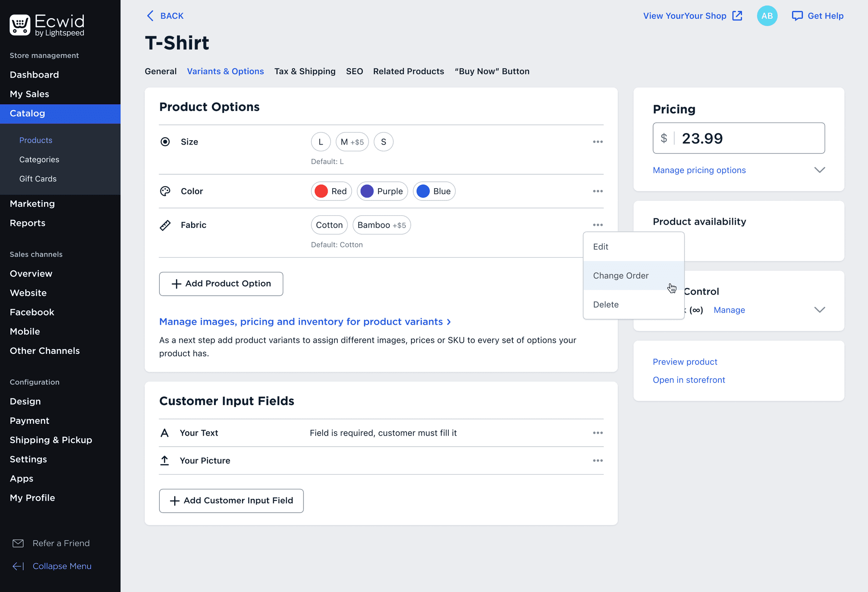The image size is (868, 592).
Task: Open the three-dots menu for Color option
Action: pos(598,191)
